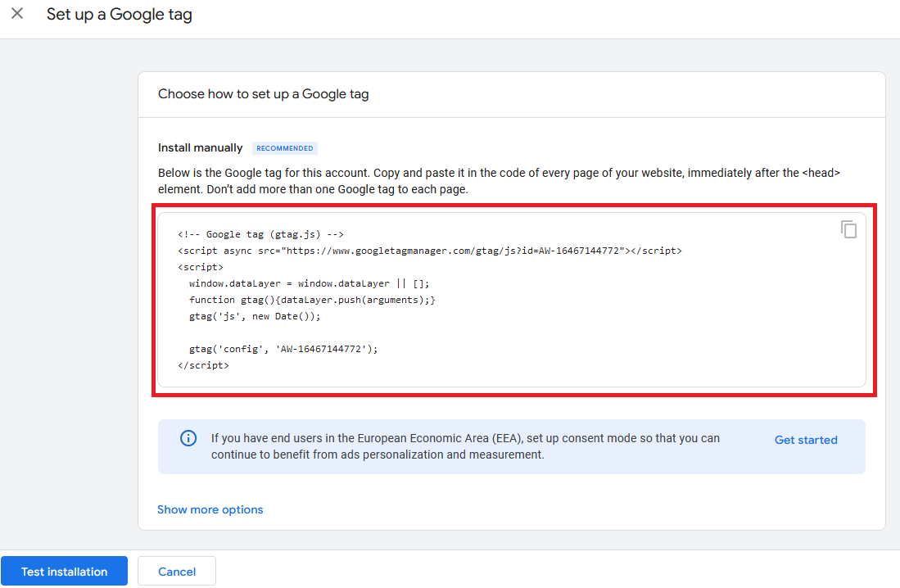Image resolution: width=900 pixels, height=588 pixels.
Task: Click the script async src code line
Action: point(429,251)
